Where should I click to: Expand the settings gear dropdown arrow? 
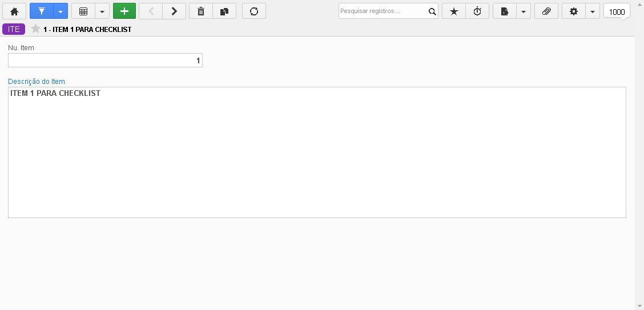(593, 11)
